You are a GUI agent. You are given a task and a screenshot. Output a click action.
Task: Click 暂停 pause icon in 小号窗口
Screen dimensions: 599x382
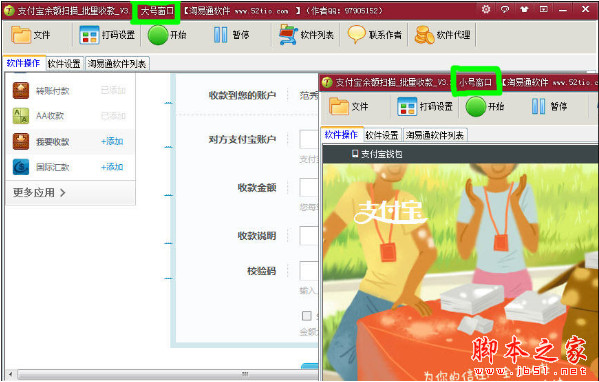[x=539, y=107]
